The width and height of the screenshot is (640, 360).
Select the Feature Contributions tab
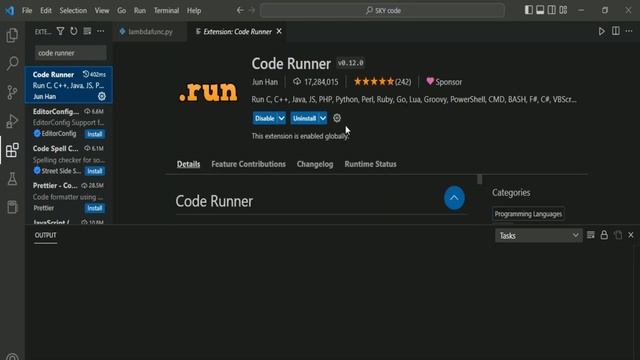[x=249, y=164]
